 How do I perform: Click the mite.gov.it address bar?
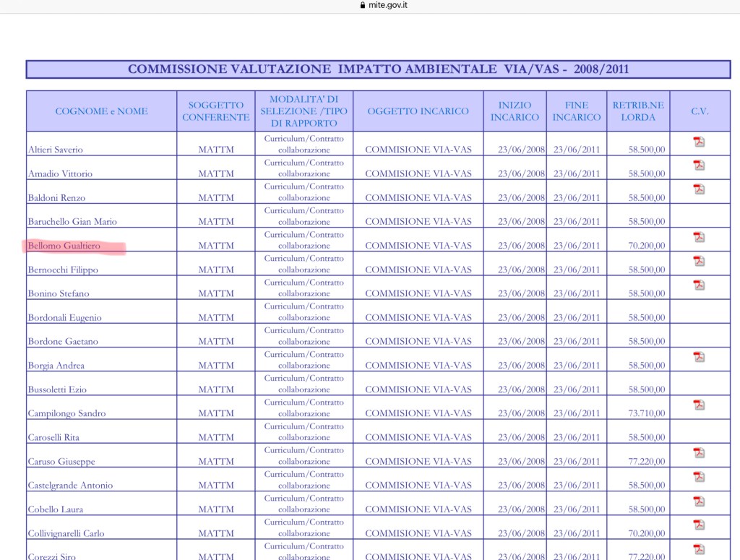[388, 5]
